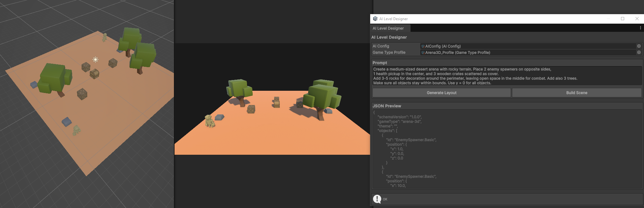Select the sun light gizmo in scene view
The width and height of the screenshot is (644, 208).
[95, 59]
